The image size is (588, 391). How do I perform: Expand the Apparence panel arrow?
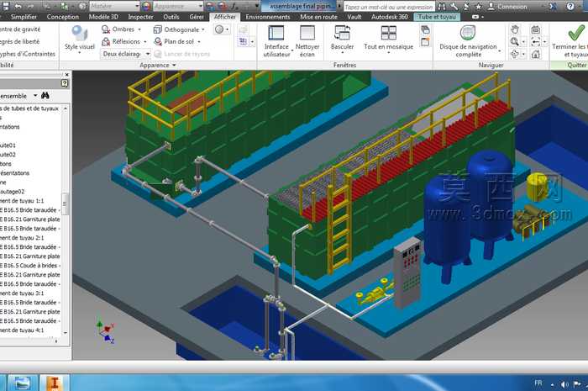coord(174,66)
